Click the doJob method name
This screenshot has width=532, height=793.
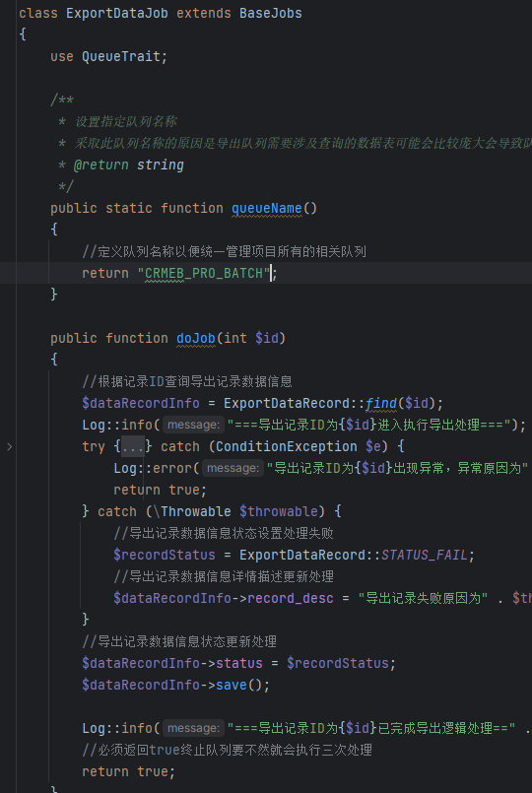pos(196,338)
